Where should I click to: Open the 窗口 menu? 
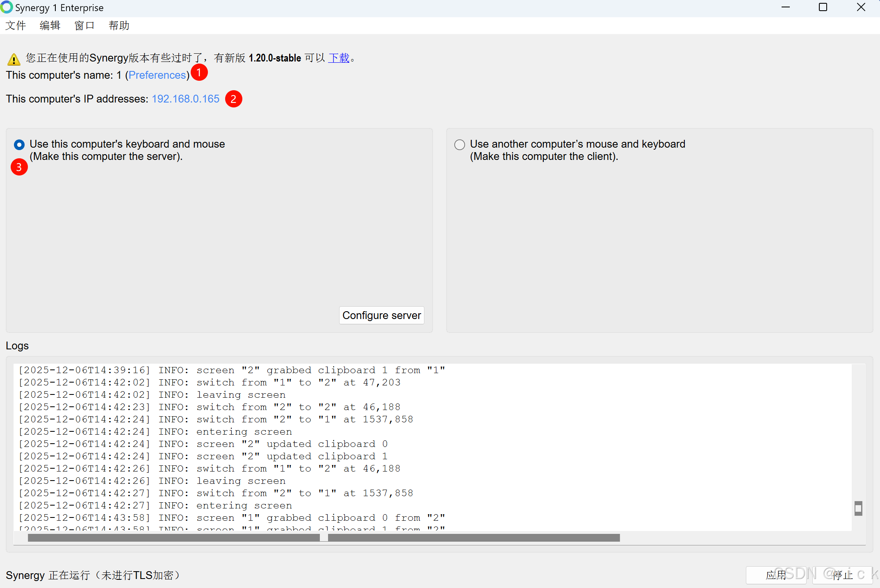84,25
